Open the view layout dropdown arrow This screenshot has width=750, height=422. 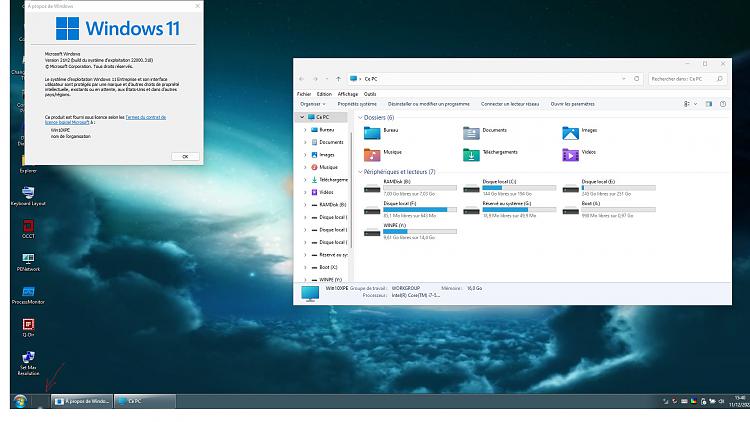point(695,104)
